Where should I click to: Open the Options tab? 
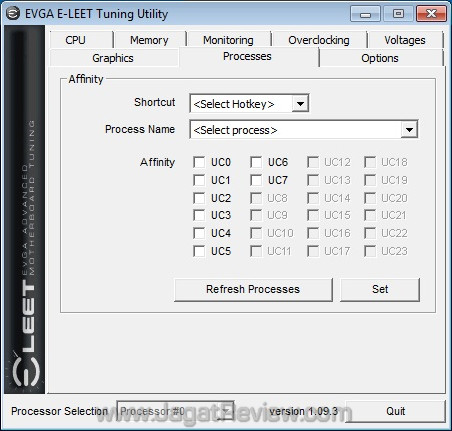tap(380, 58)
